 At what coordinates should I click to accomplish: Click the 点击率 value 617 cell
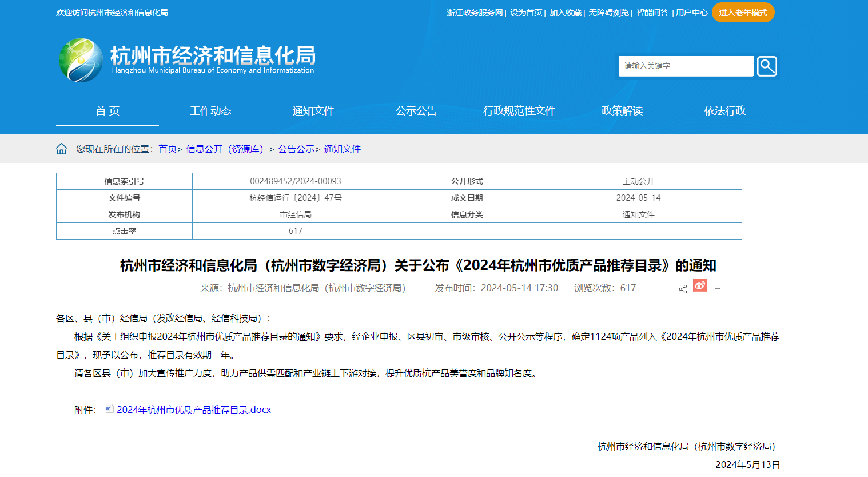(x=296, y=231)
